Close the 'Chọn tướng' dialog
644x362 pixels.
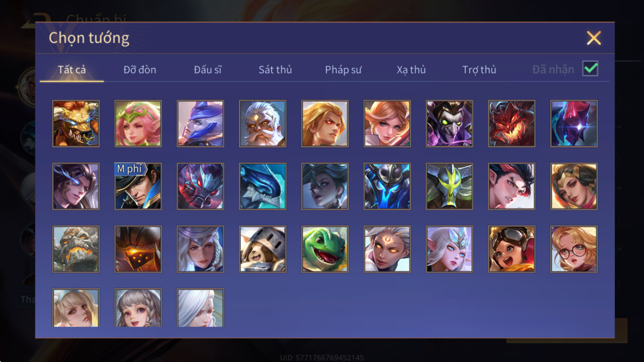(594, 38)
